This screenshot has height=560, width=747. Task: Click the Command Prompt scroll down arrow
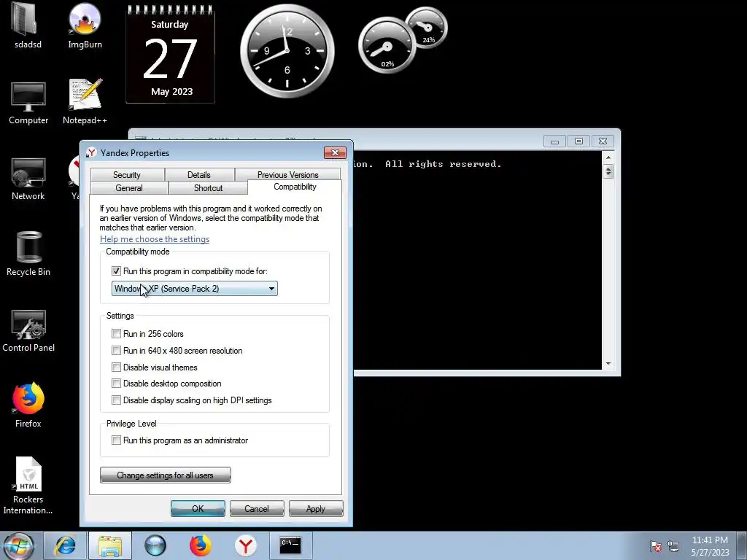point(608,364)
